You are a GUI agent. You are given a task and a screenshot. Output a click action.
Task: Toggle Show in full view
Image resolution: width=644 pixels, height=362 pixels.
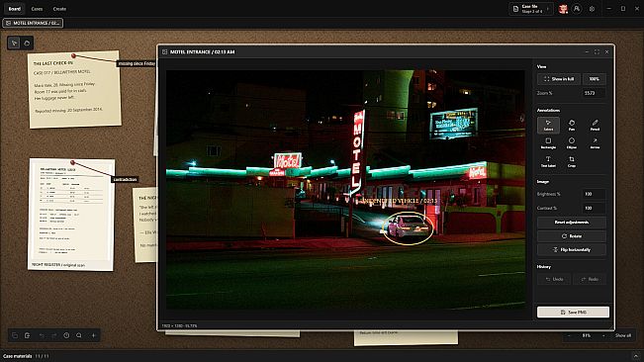point(559,79)
